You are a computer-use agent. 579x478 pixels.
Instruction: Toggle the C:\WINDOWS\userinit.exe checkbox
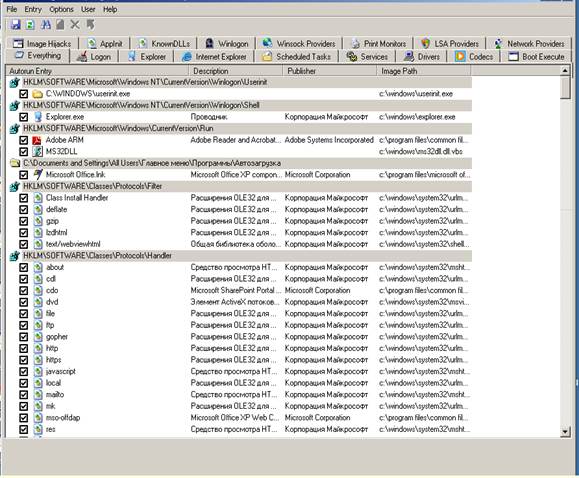pos(24,94)
